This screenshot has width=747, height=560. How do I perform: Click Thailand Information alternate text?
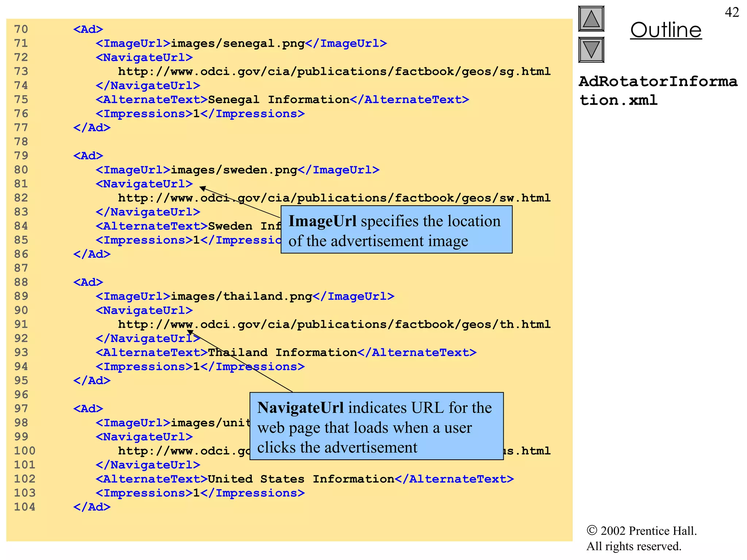tap(282, 353)
